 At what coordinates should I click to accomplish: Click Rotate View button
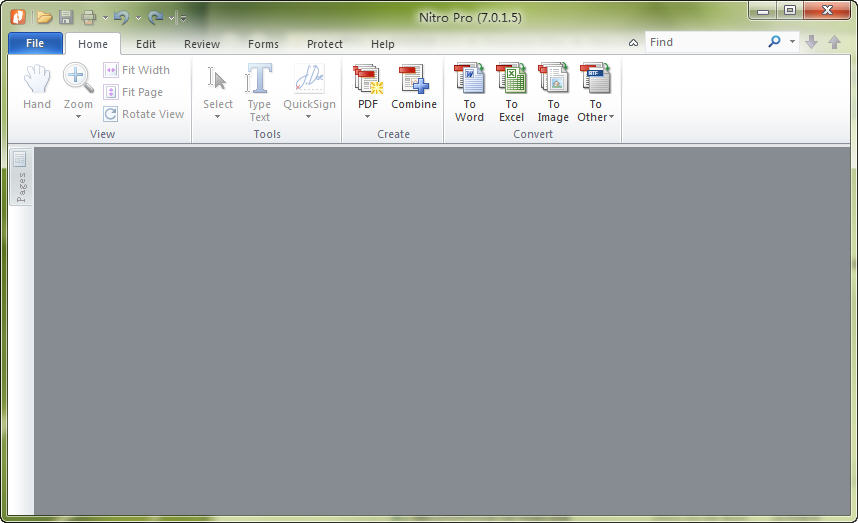pos(144,114)
